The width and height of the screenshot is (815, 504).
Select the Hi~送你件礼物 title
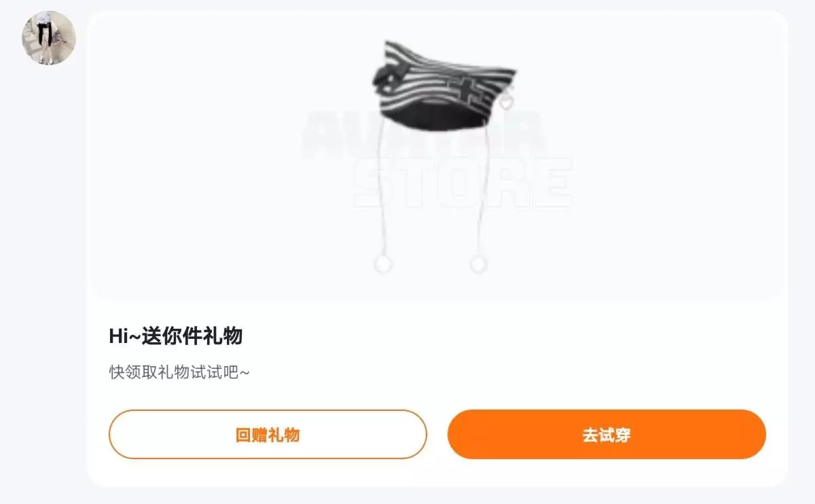coord(176,336)
